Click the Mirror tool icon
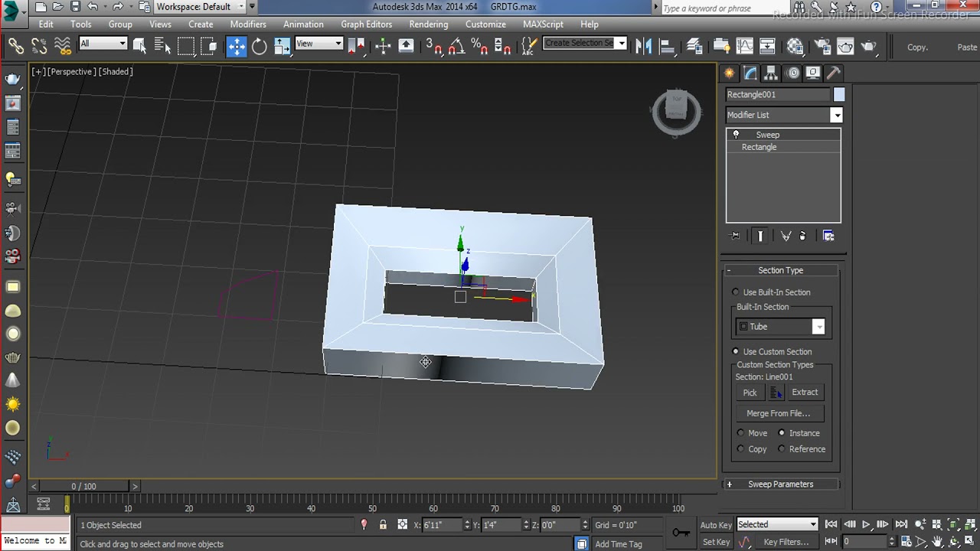The width and height of the screenshot is (980, 551). [x=644, y=46]
